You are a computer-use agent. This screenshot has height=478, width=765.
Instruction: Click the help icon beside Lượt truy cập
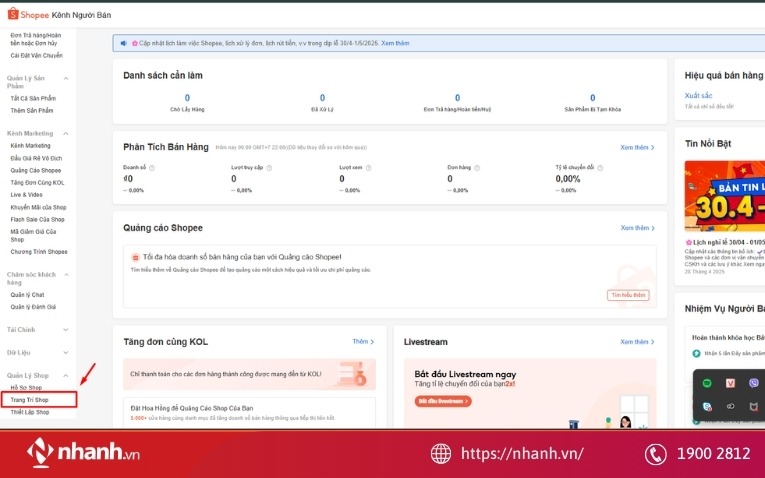(x=269, y=167)
